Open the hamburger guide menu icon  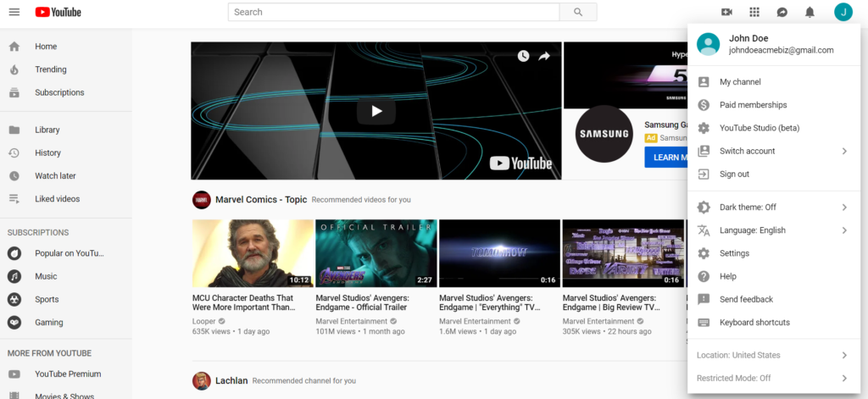pyautogui.click(x=14, y=12)
